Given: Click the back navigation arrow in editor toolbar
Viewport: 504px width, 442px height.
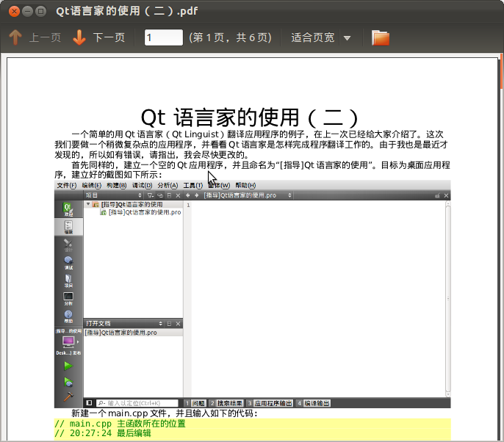Looking at the screenshot, I should (188, 195).
